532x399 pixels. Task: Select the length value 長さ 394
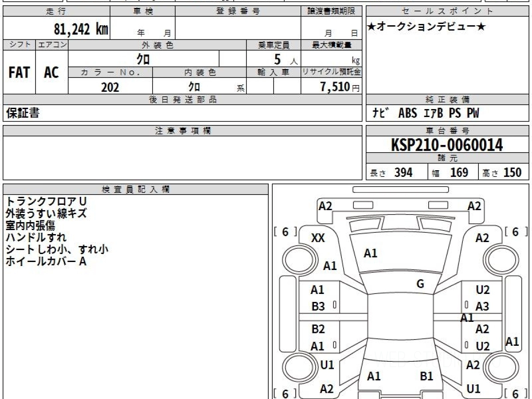[391, 172]
